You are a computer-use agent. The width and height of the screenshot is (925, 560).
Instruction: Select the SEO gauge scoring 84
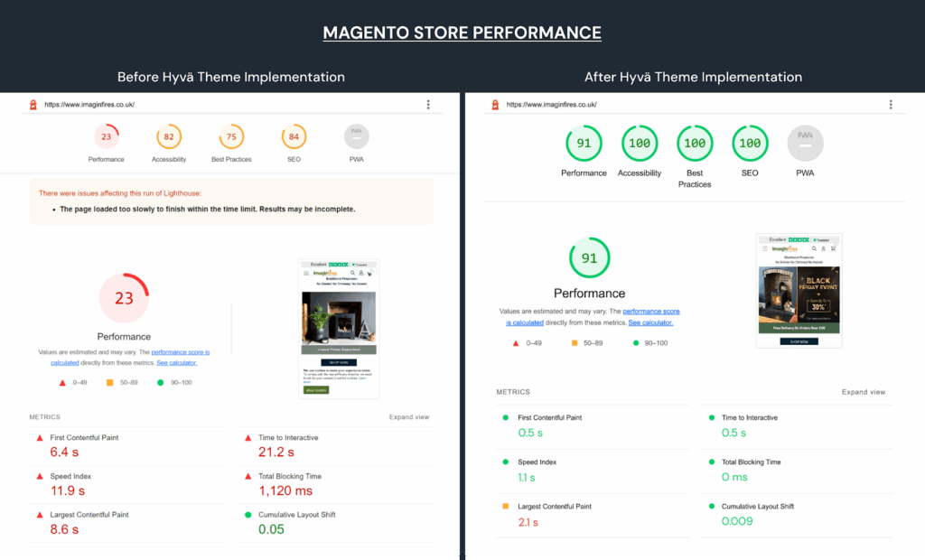coord(294,137)
